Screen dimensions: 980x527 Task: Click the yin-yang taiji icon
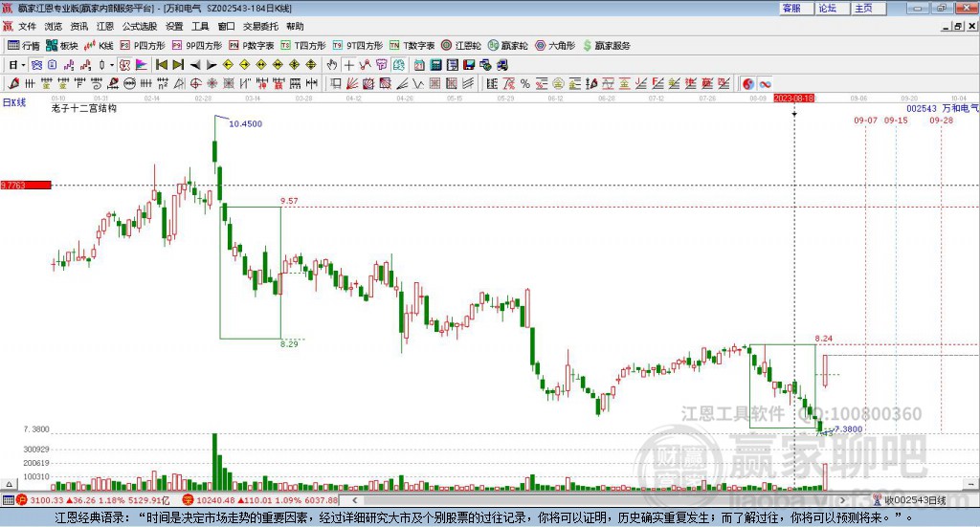click(x=748, y=83)
